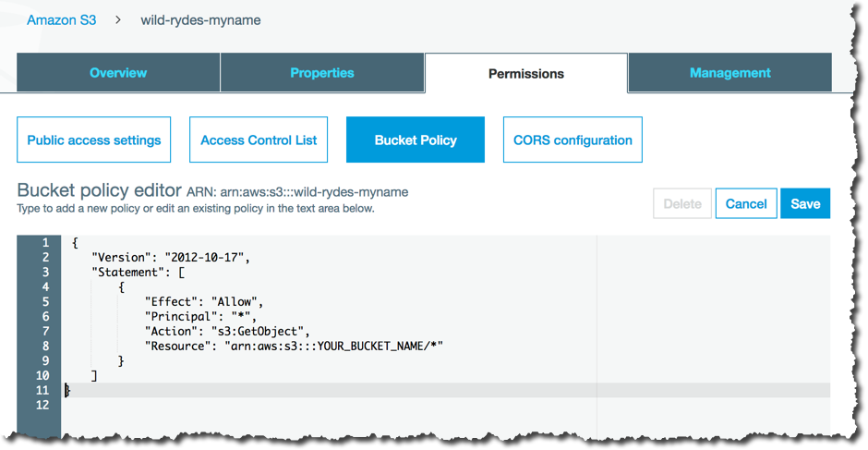This screenshot has width=868, height=450.
Task: Select the Bucket Policy button
Action: pyautogui.click(x=416, y=140)
